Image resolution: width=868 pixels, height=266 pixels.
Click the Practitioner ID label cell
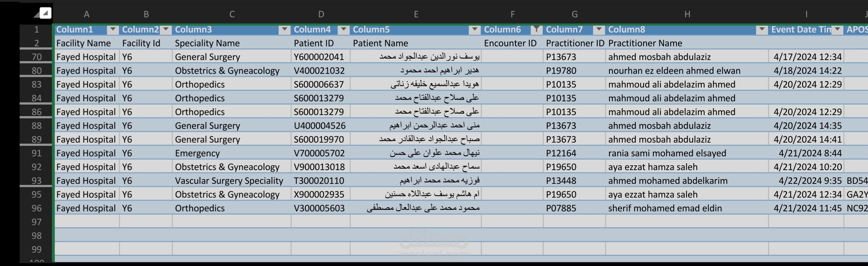coord(575,43)
